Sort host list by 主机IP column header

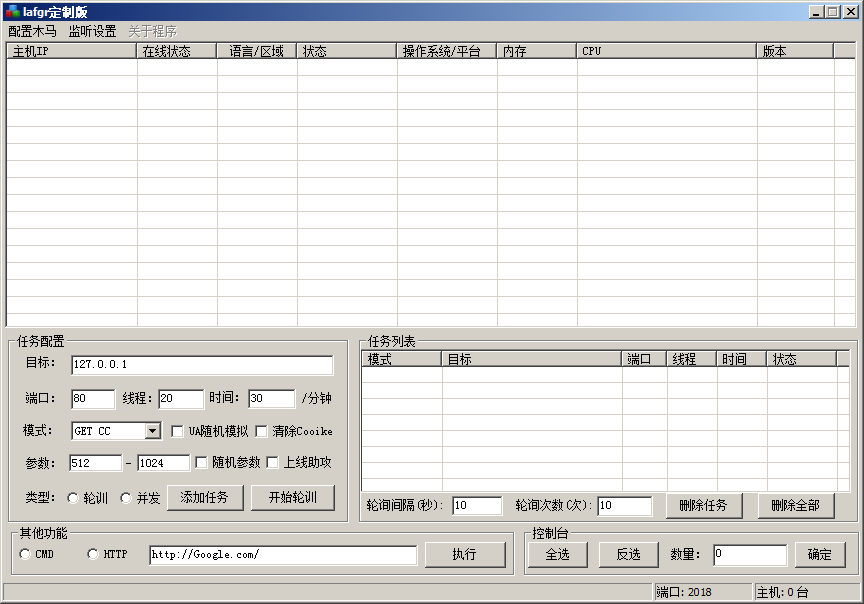[x=72, y=51]
